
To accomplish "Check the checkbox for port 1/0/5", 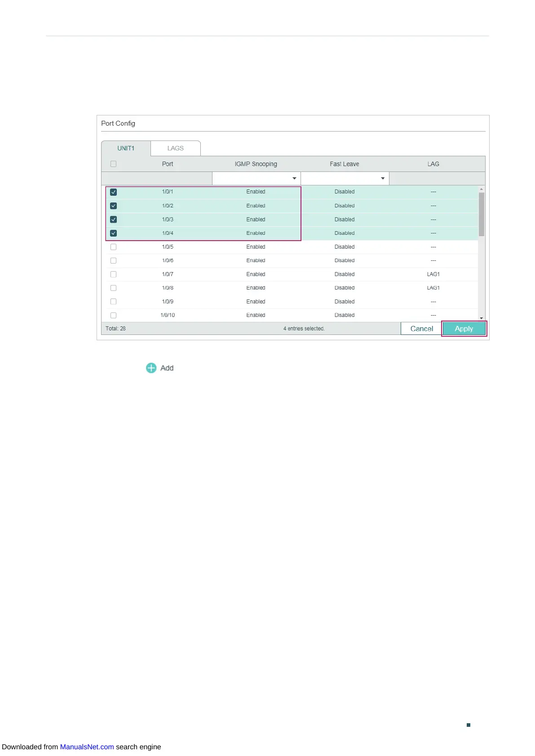I will 113,247.
